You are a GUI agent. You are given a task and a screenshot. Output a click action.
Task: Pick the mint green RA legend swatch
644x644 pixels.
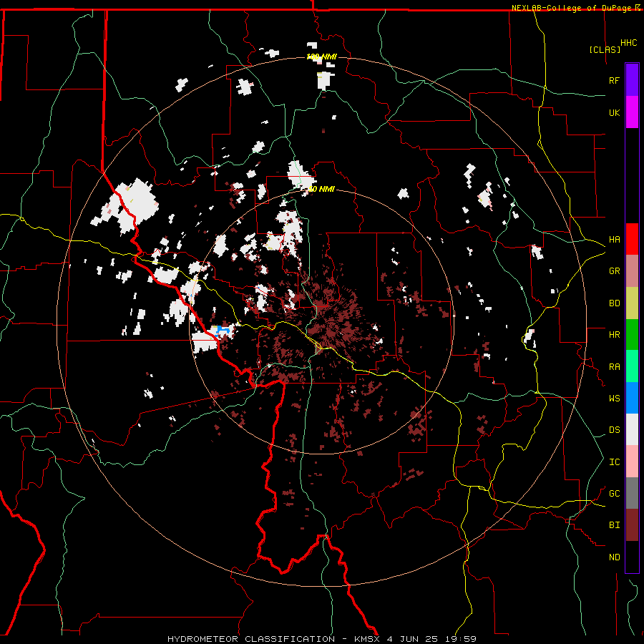(x=632, y=366)
